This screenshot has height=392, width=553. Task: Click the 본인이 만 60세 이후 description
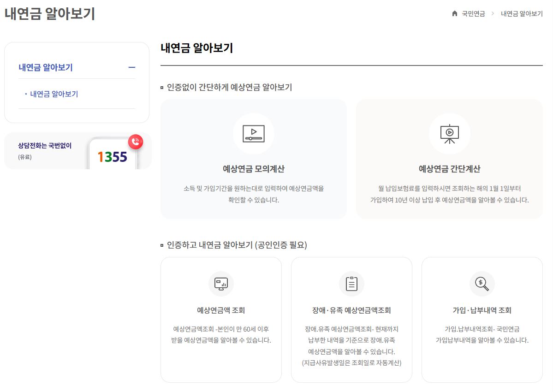(221, 334)
